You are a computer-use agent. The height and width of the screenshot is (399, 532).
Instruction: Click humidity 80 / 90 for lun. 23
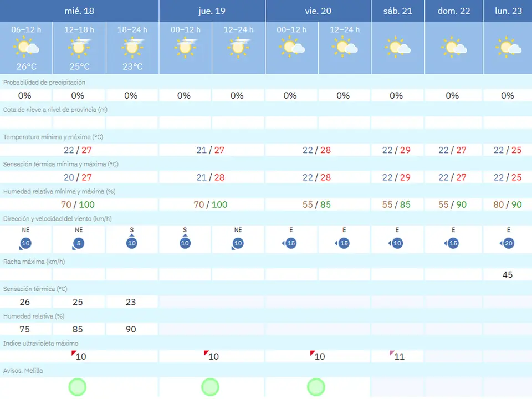coord(508,204)
